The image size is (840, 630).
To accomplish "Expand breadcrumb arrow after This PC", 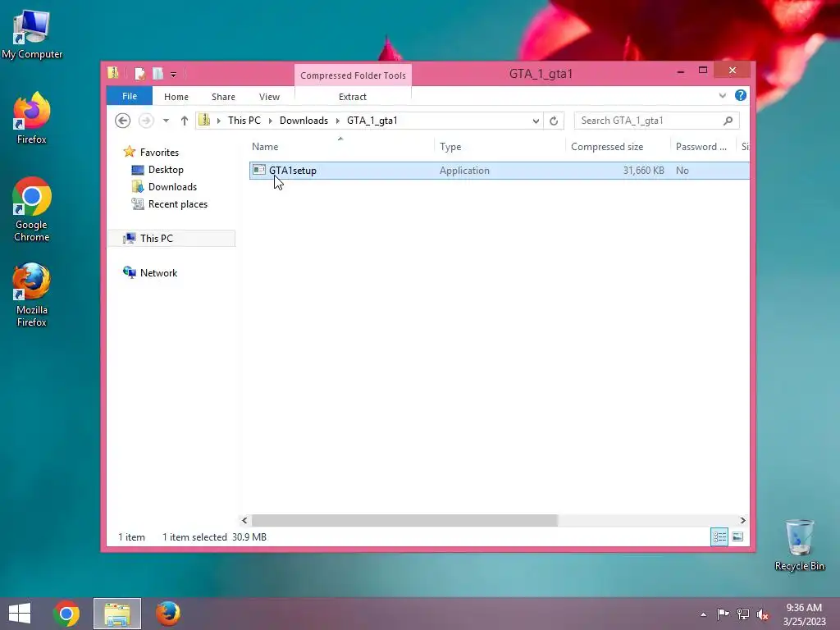I will pos(270,121).
